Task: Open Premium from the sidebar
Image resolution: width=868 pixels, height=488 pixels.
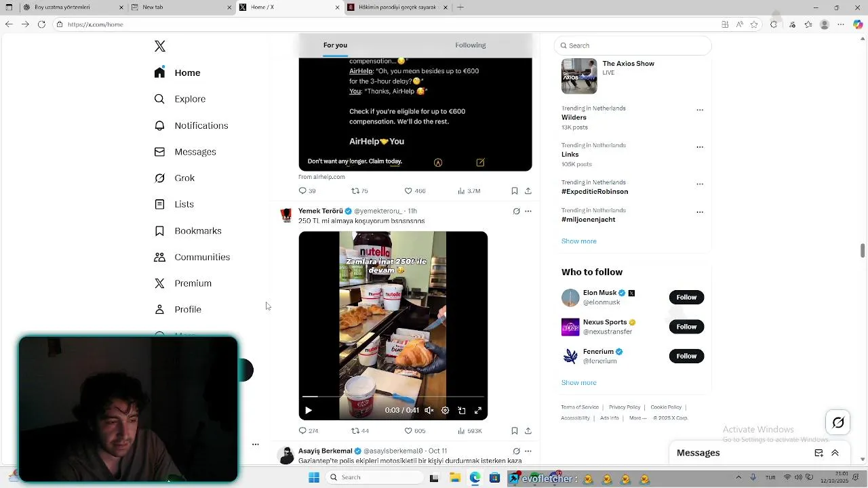Action: pos(183,283)
